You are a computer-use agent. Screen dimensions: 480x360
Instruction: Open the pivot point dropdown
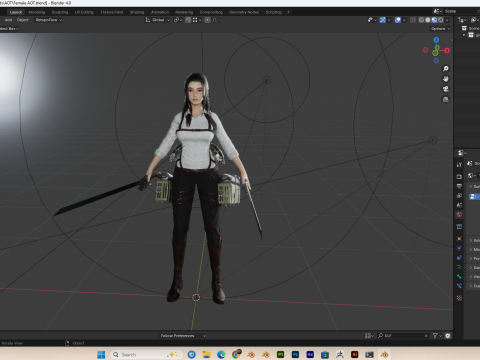178,20
